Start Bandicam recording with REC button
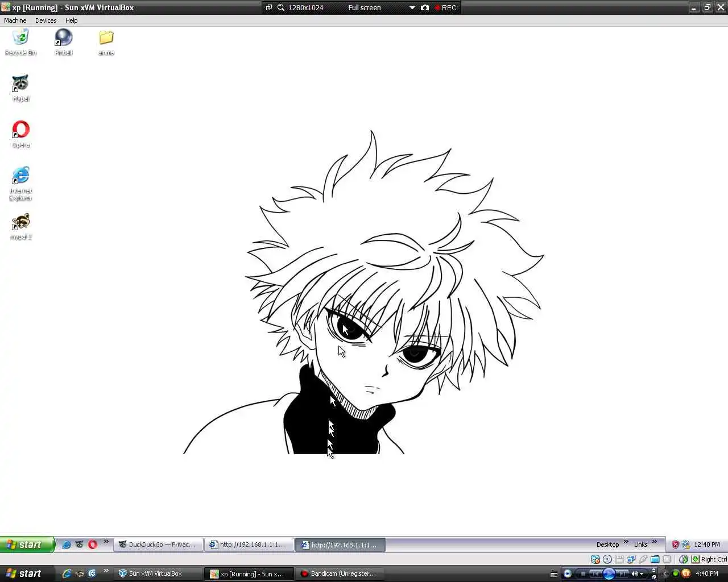Viewport: 728px width, 582px height. click(x=446, y=7)
